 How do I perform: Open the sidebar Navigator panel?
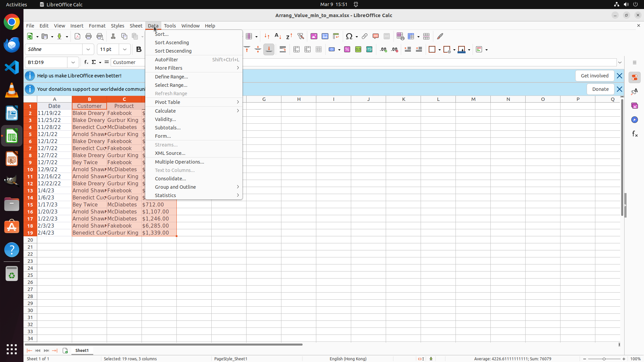634,120
